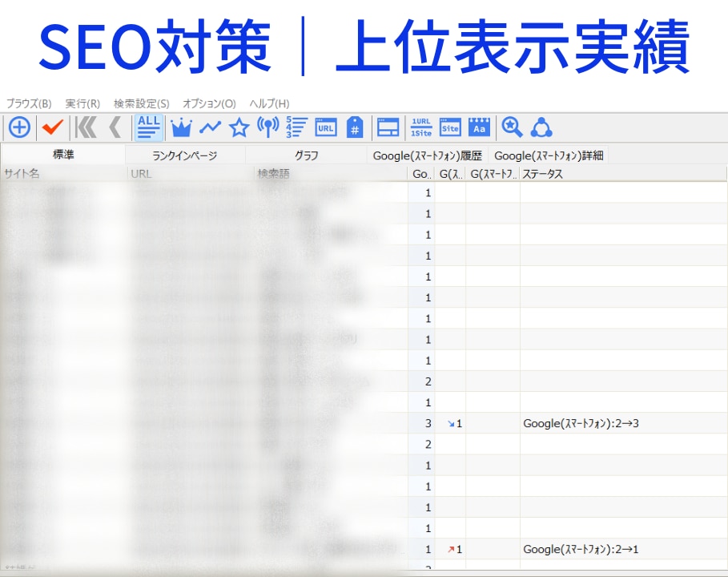Open the ヘルプ(H) menu

click(269, 103)
